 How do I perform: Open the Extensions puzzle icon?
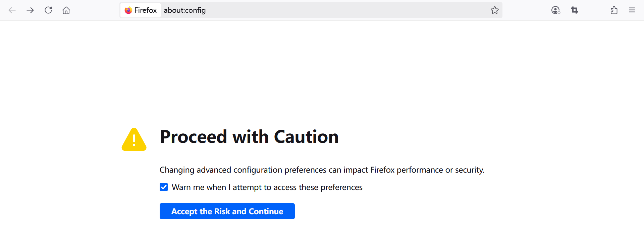click(x=614, y=10)
